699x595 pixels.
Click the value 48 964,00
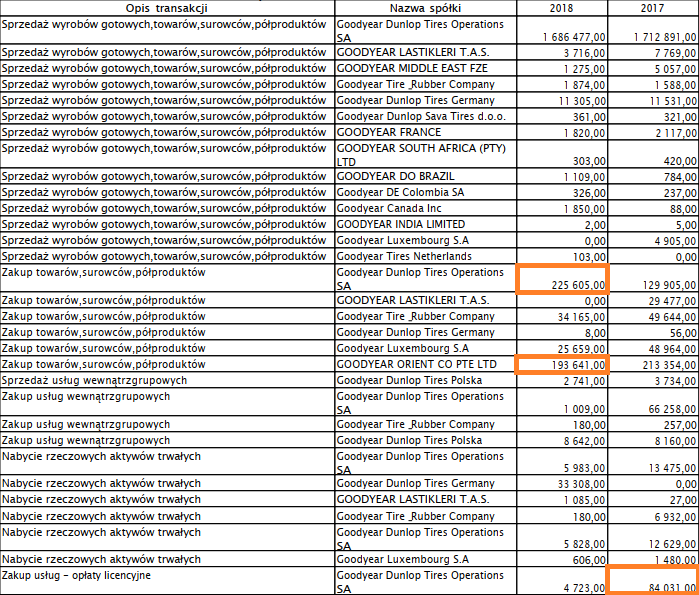click(x=673, y=349)
